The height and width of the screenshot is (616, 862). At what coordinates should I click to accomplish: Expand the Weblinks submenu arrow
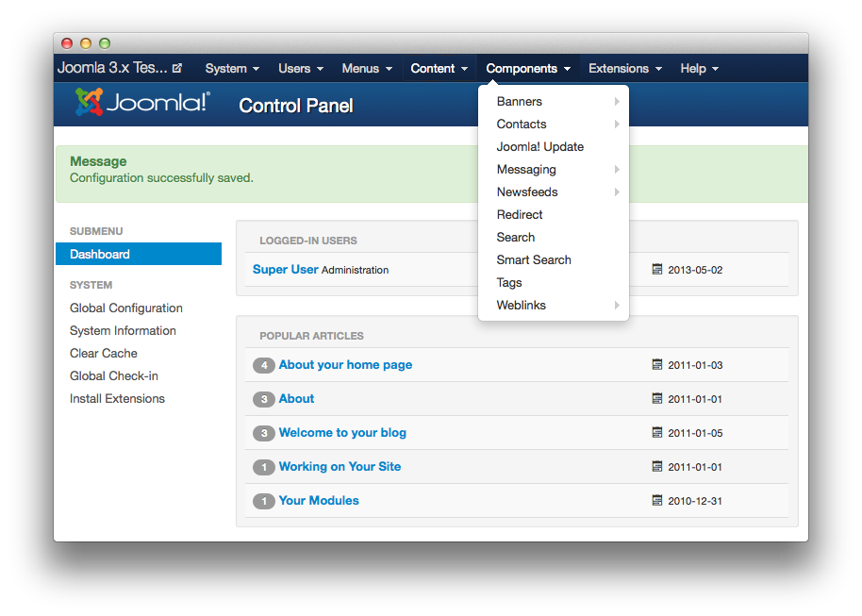pos(617,306)
